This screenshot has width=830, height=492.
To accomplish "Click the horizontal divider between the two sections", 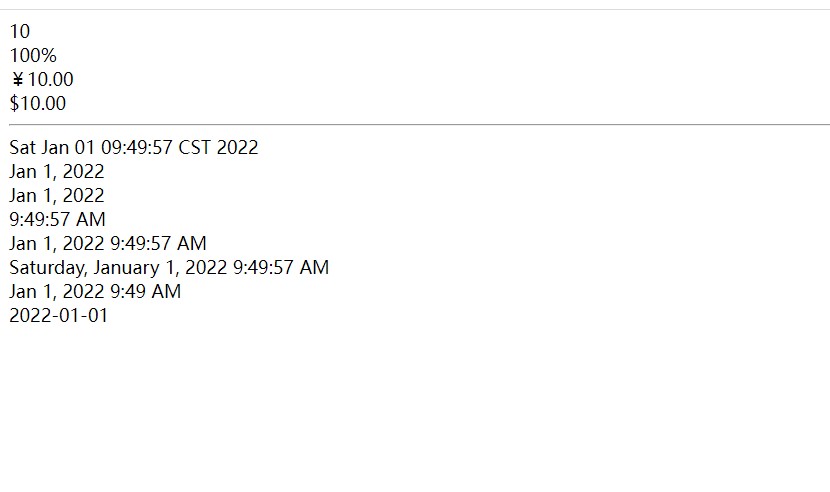I will point(419,125).
